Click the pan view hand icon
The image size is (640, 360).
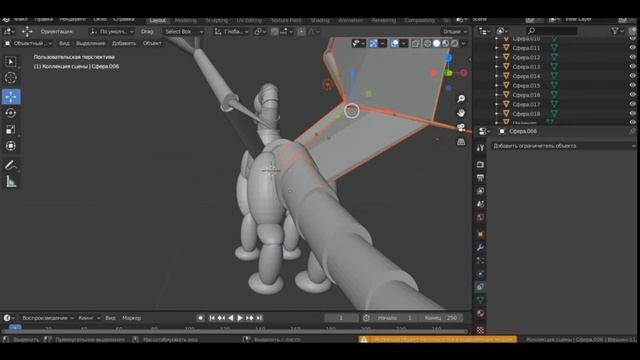click(x=461, y=113)
